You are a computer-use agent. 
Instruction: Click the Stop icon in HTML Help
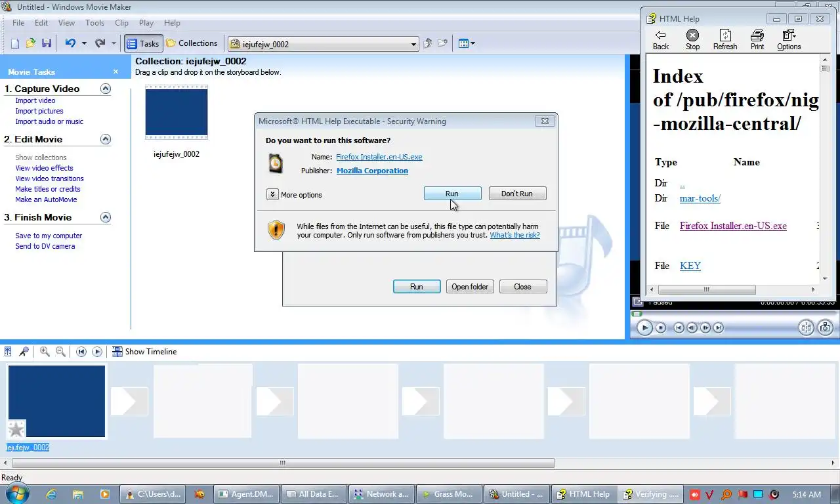click(x=693, y=39)
